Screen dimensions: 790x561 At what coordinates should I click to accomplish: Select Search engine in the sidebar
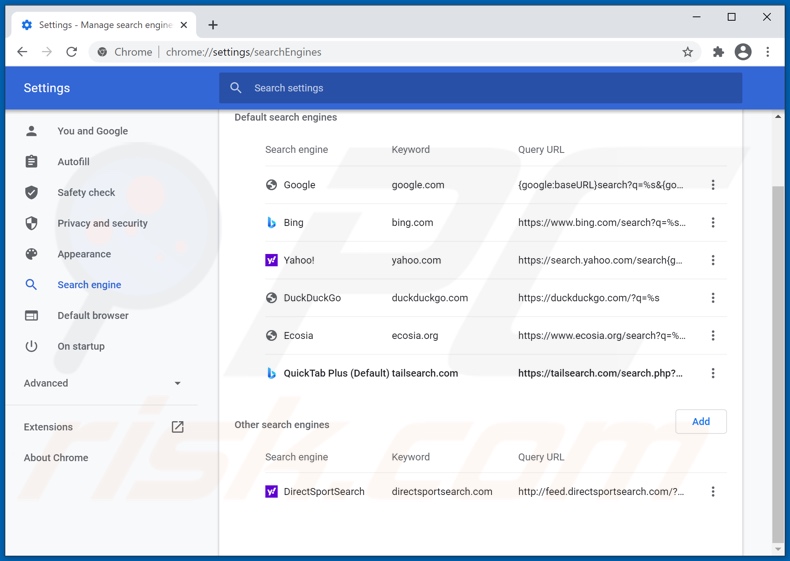(89, 285)
